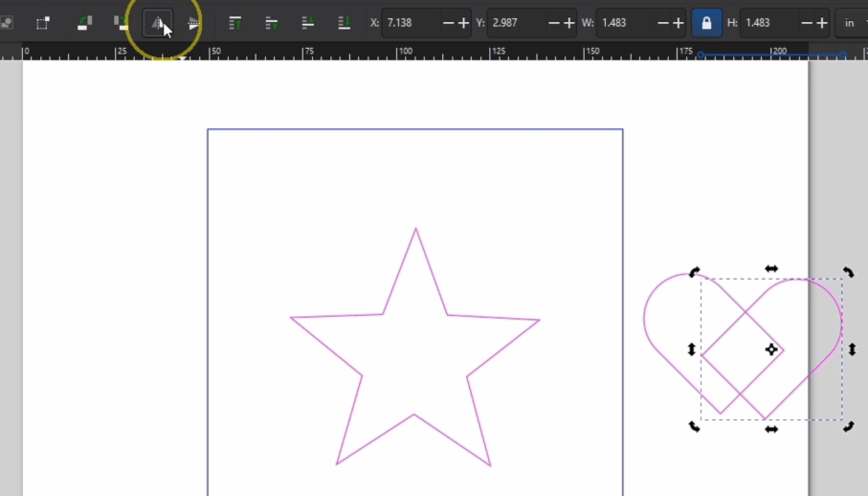This screenshot has height=496, width=868.
Task: Decrease the height with minus button
Action: [806, 22]
